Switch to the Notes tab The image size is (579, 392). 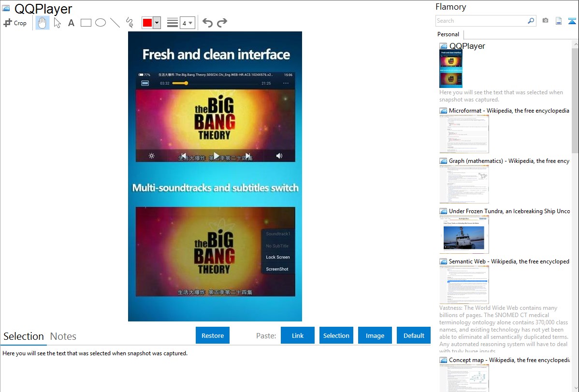(x=63, y=336)
